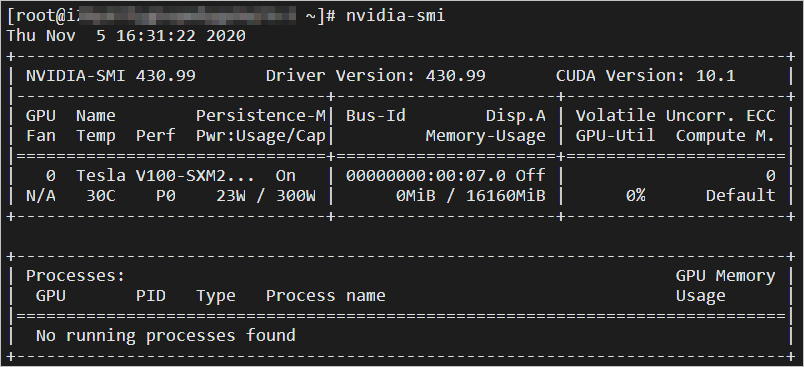This screenshot has height=367, width=804.
Task: Click the Bus-Id column header
Action: click(x=376, y=116)
